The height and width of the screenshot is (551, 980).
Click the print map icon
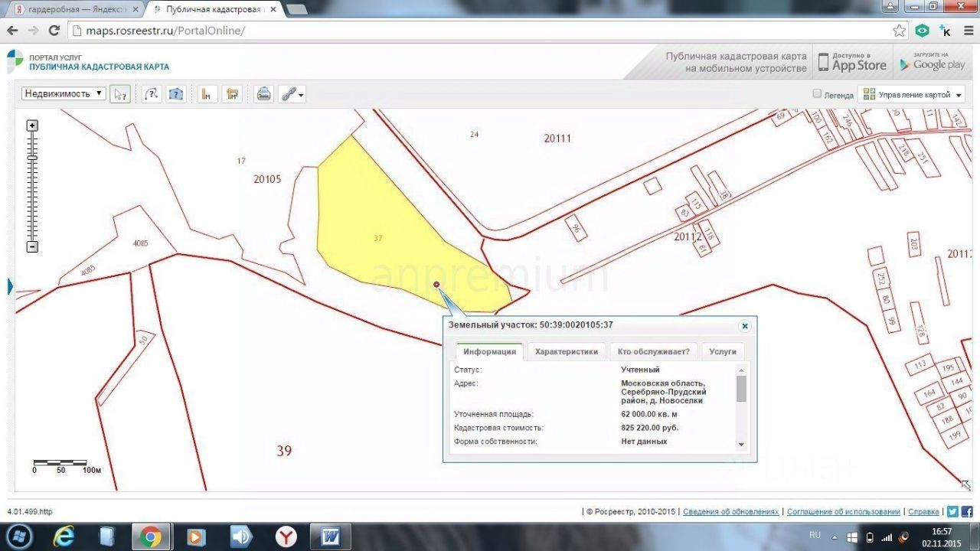pyautogui.click(x=264, y=94)
